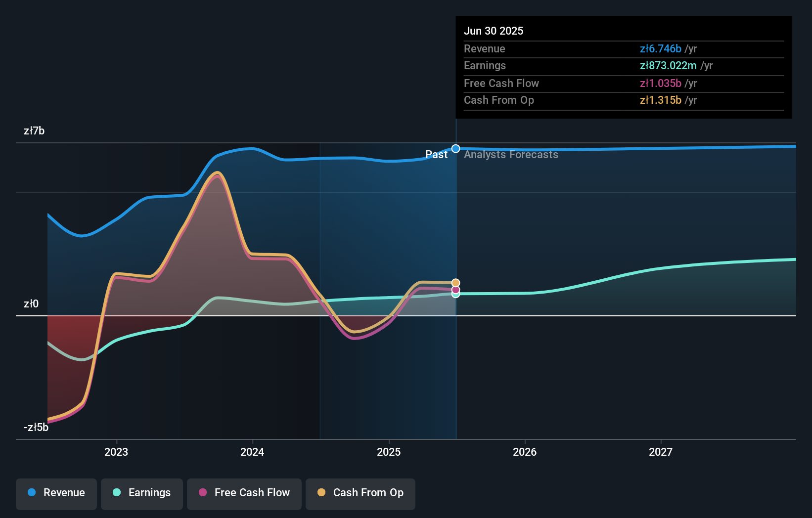The image size is (812, 518).
Task: Click the pink Free Cash Flow data point
Action: tap(456, 290)
